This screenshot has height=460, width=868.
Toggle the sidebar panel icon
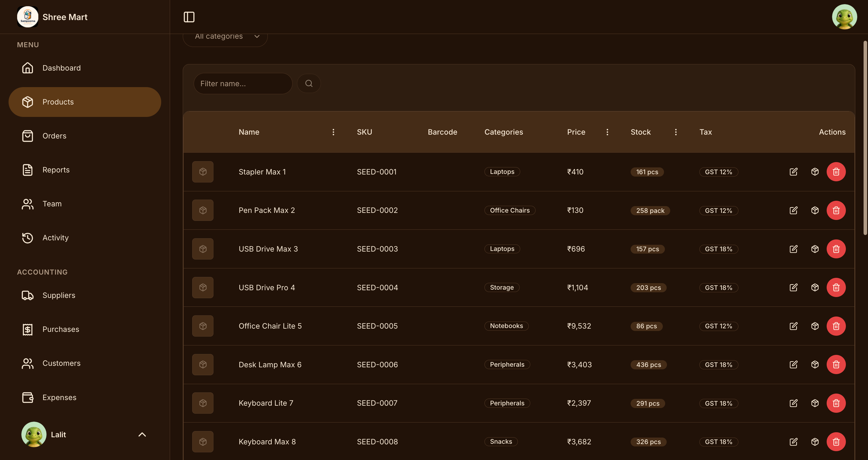click(x=189, y=17)
